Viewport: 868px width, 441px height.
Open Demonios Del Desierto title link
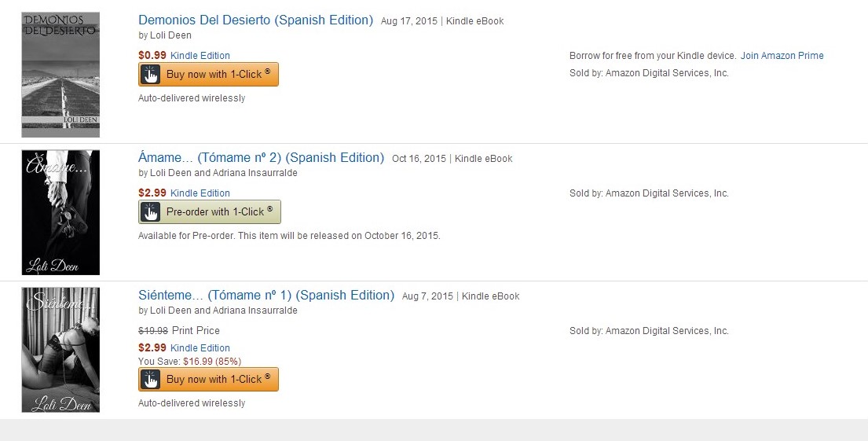pos(255,20)
